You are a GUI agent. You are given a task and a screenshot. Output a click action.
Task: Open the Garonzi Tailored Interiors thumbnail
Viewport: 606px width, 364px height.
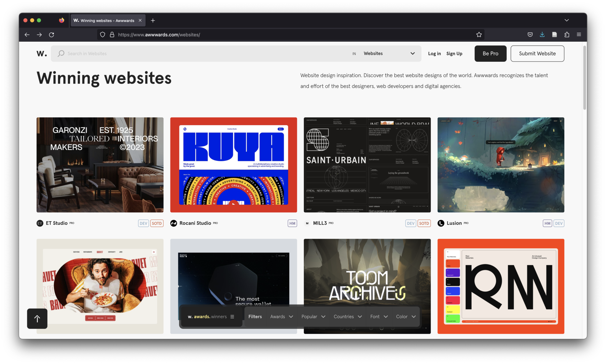(100, 165)
